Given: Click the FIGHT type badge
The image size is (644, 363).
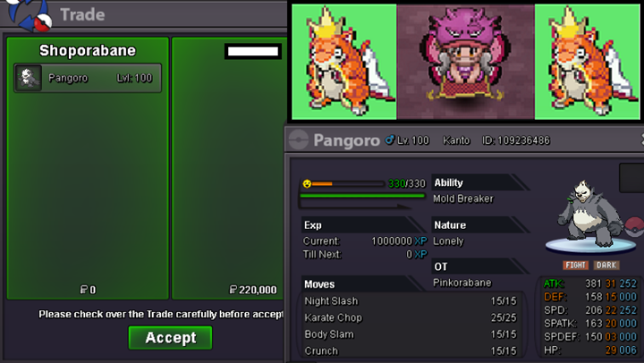Looking at the screenshot, I should pos(575,265).
